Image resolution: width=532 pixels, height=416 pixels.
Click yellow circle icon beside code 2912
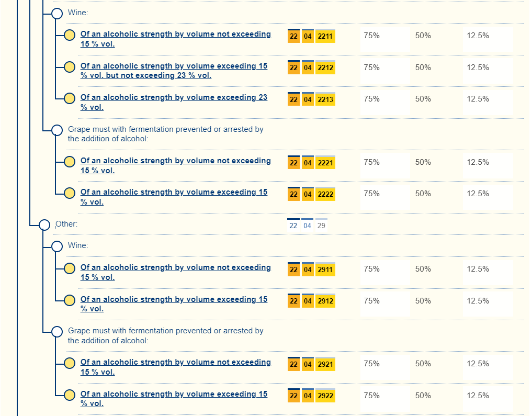coord(69,300)
